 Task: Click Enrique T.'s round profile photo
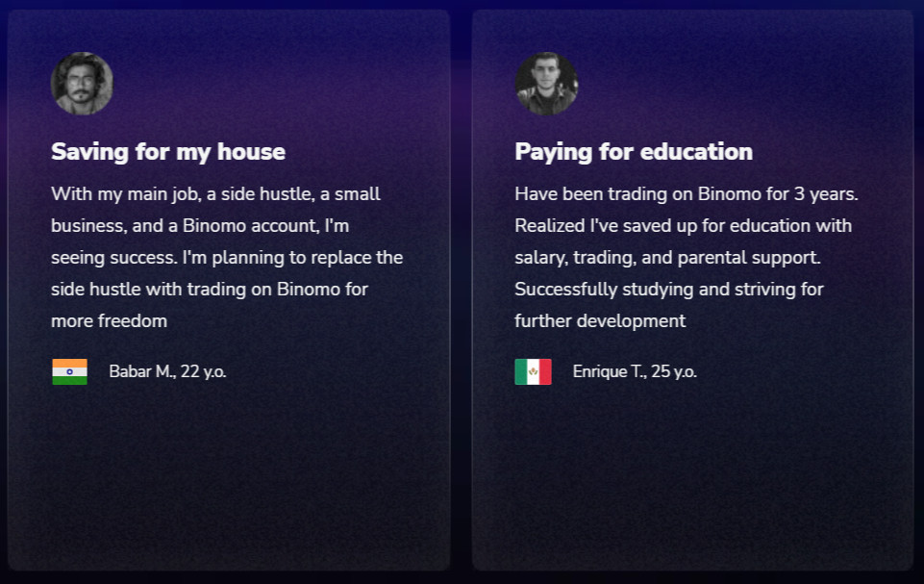(x=546, y=84)
